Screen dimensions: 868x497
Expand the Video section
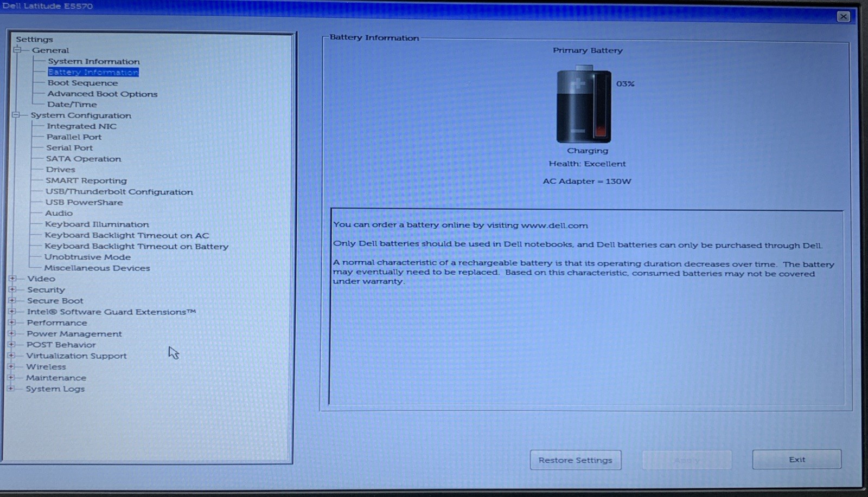pos(12,278)
